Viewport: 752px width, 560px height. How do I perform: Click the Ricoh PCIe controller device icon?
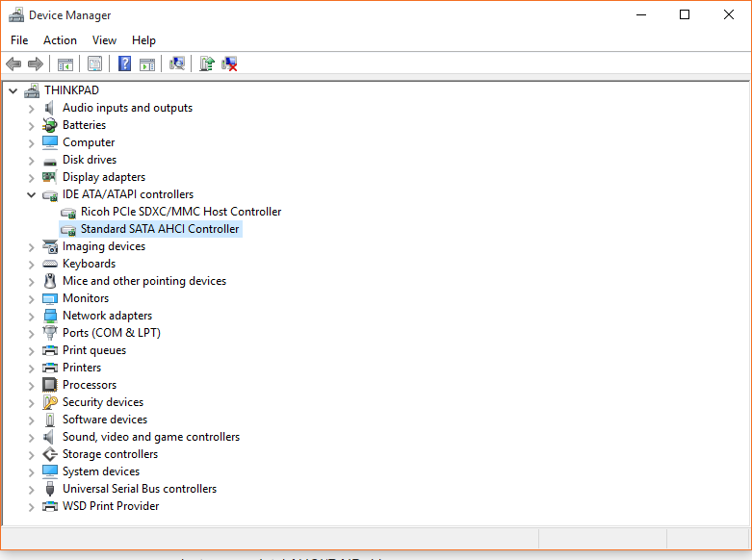pos(68,213)
